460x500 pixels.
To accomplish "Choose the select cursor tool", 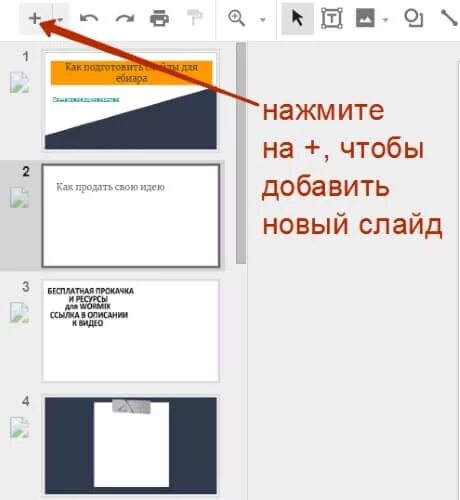I will click(297, 18).
